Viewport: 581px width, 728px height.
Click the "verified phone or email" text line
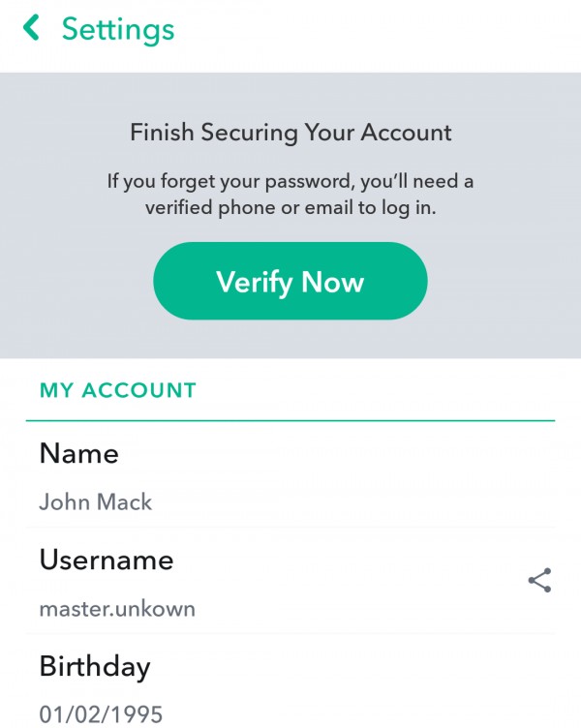click(290, 207)
